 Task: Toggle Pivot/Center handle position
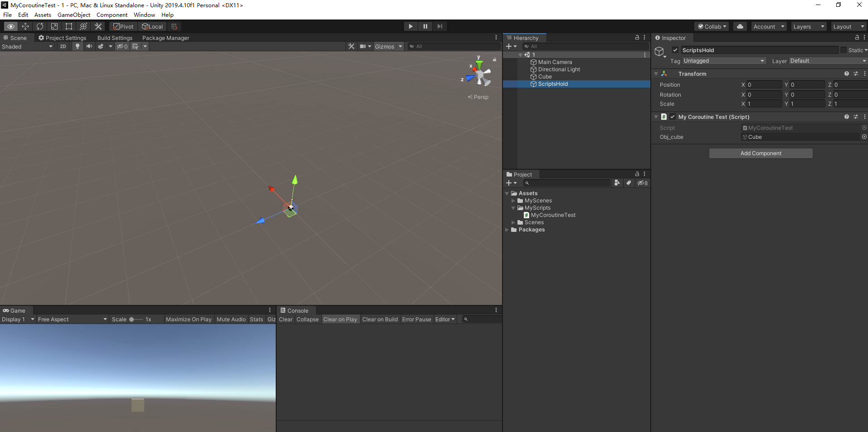(x=123, y=26)
